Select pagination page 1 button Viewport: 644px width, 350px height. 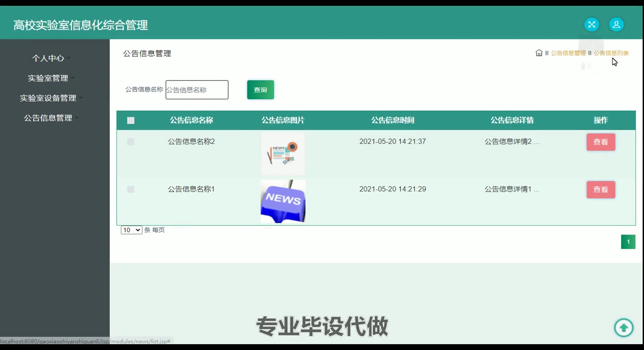pyautogui.click(x=628, y=242)
